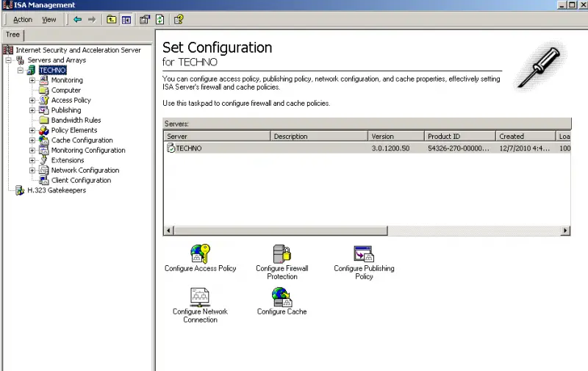Expand the Monitoring tree node
Image resolution: width=588 pixels, height=371 pixels.
(x=32, y=80)
